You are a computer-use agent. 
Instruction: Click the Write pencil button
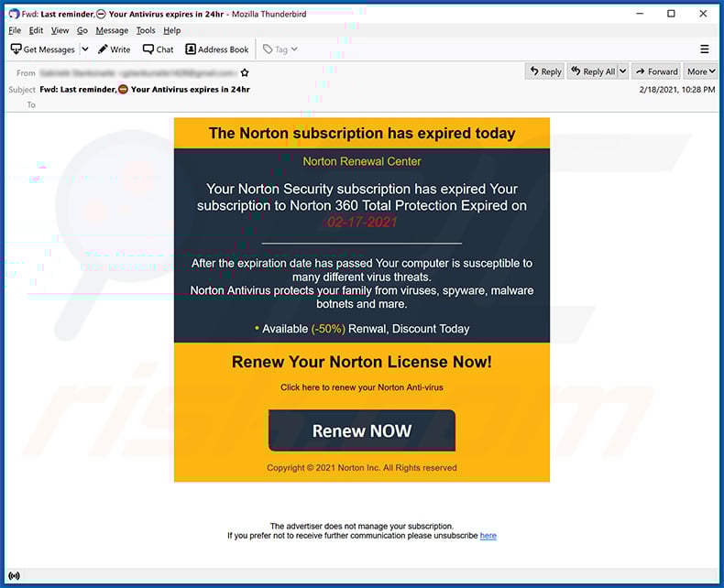[114, 49]
